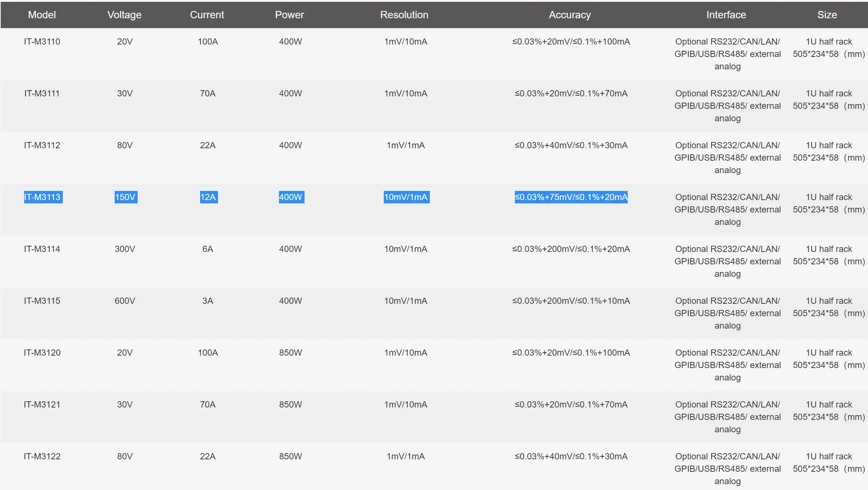Click the 6A current cell

(x=207, y=249)
